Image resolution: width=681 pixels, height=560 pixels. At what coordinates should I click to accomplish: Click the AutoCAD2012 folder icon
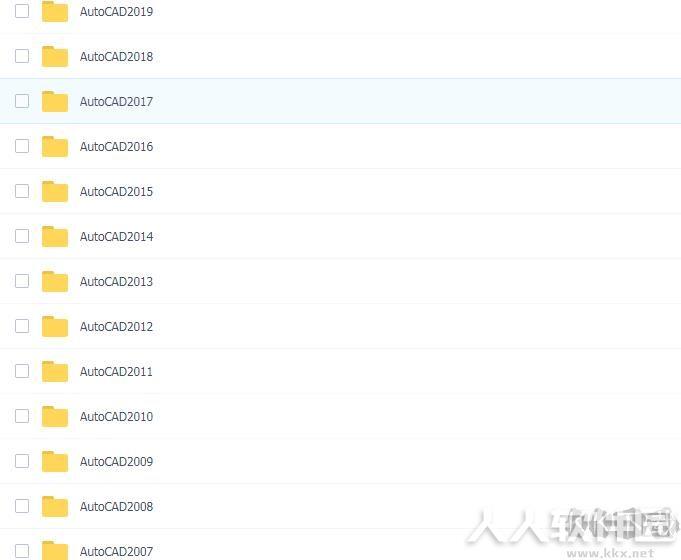click(x=55, y=326)
